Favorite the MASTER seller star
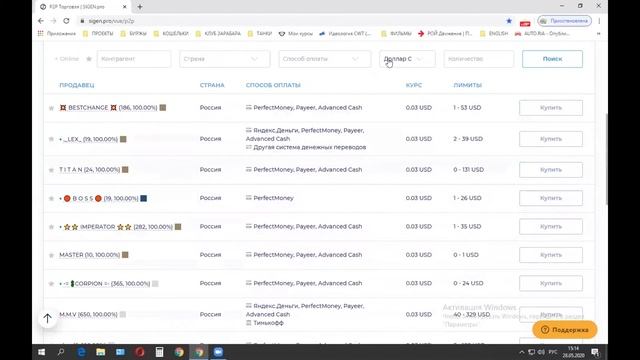 click(51, 255)
